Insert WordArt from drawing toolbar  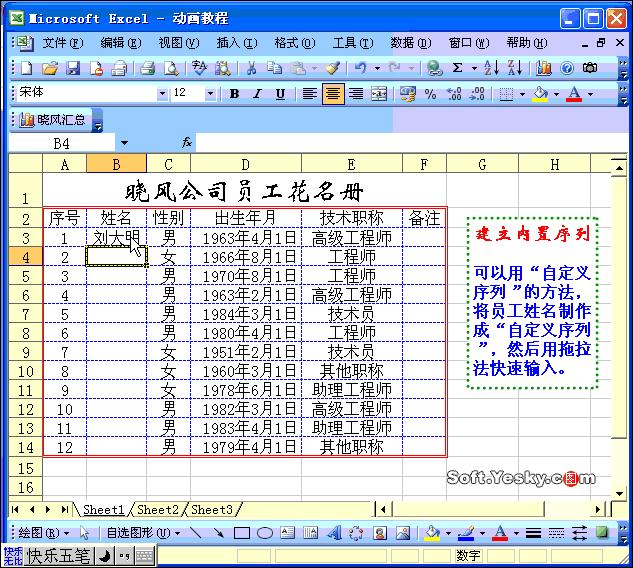[334, 533]
